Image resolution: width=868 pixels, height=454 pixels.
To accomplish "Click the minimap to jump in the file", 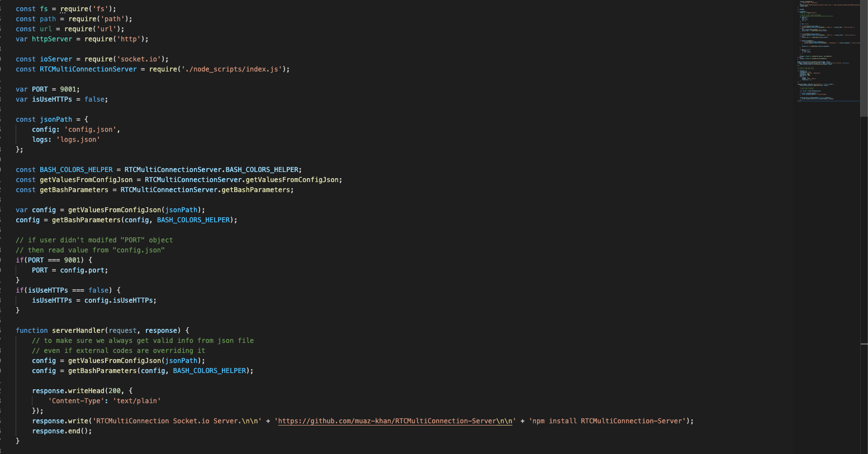I will coord(827,50).
